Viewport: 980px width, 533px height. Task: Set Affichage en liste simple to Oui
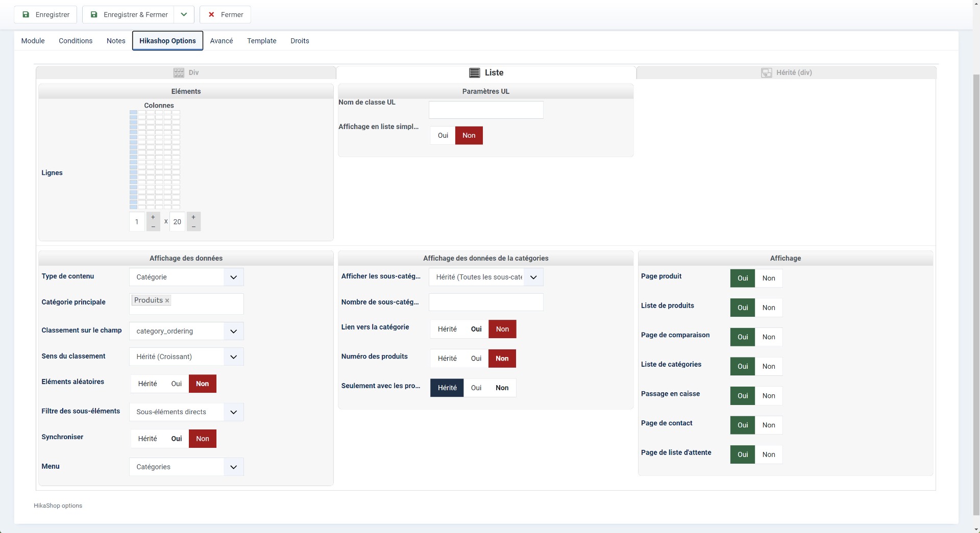click(443, 136)
